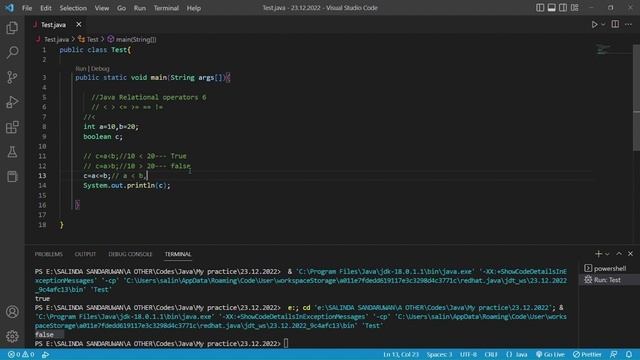This screenshot has width=640, height=360.
Task: Click the Debug CodeLens above main
Action: (100, 69)
